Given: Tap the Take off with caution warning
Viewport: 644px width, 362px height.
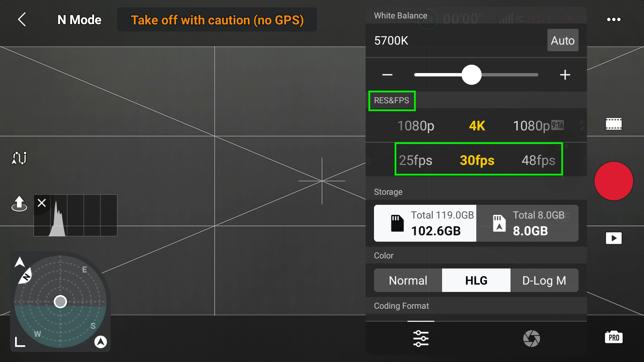Looking at the screenshot, I should point(217,20).
